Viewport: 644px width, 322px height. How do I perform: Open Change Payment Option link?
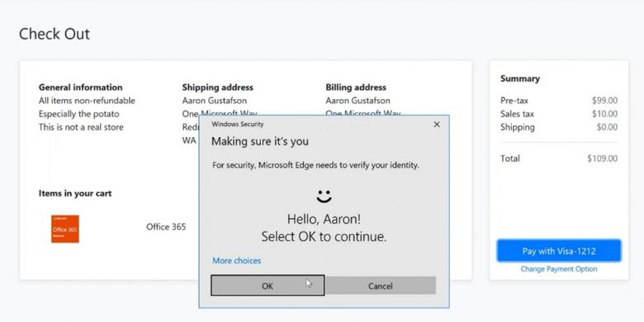pyautogui.click(x=559, y=269)
